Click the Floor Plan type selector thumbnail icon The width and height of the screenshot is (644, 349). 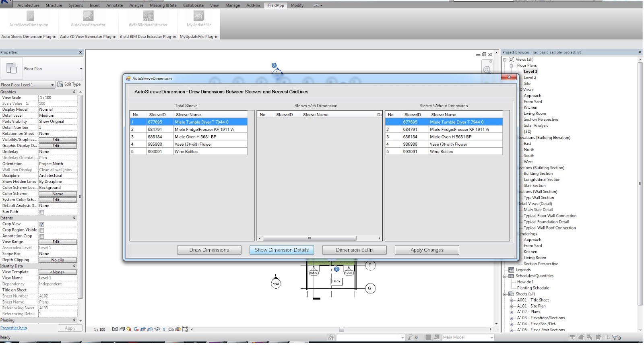pyautogui.click(x=12, y=68)
